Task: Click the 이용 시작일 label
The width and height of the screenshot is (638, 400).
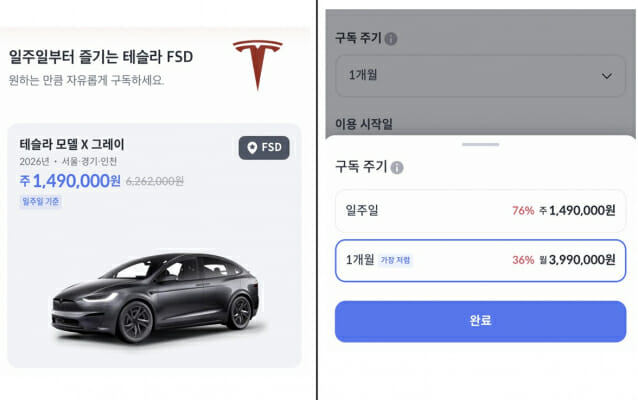Action: pyautogui.click(x=364, y=123)
